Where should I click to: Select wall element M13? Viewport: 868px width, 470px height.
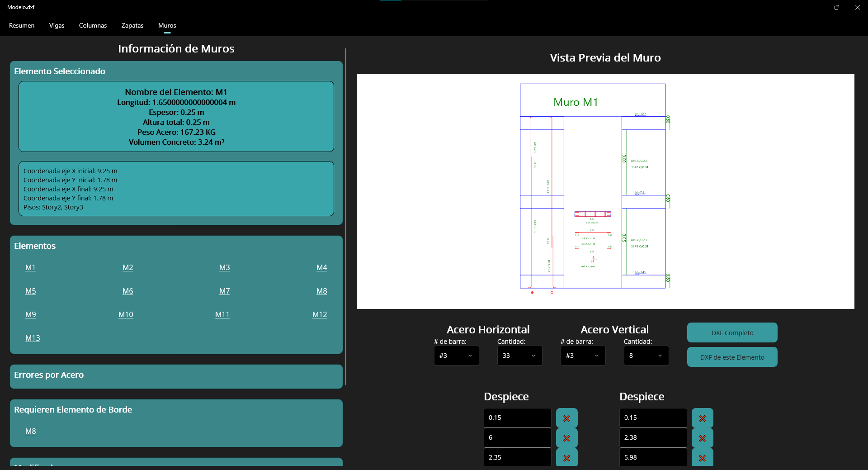33,338
